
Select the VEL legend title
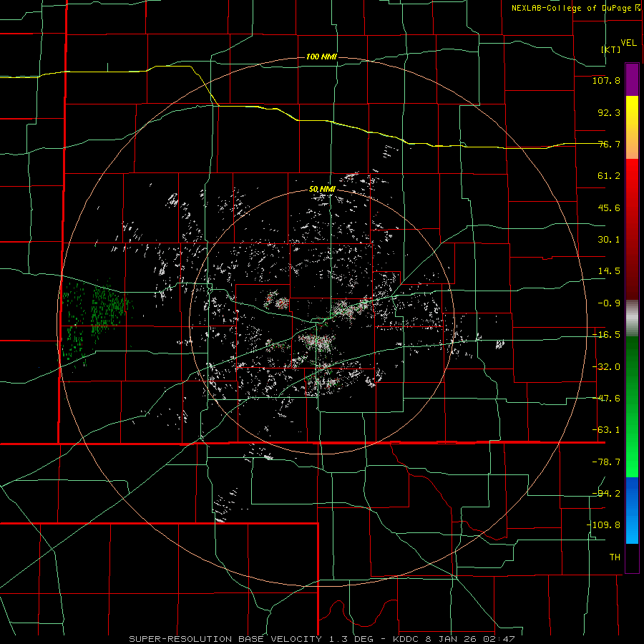pos(628,42)
